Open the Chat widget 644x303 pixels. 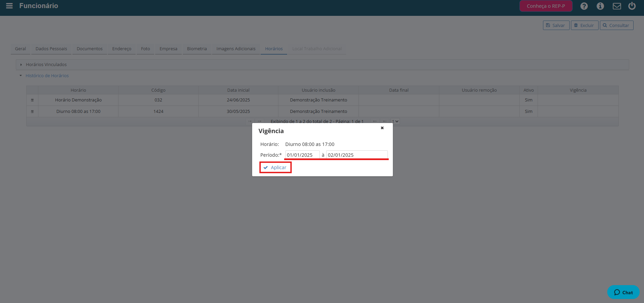[623, 292]
